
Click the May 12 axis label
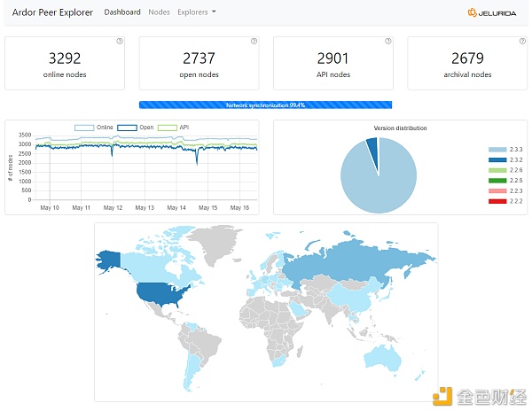pyautogui.click(x=113, y=207)
